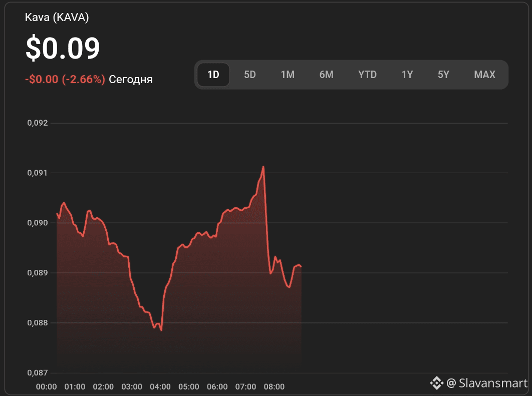Click the 08:00 time axis label
Viewport: 532px width, 396px height.
click(x=274, y=387)
